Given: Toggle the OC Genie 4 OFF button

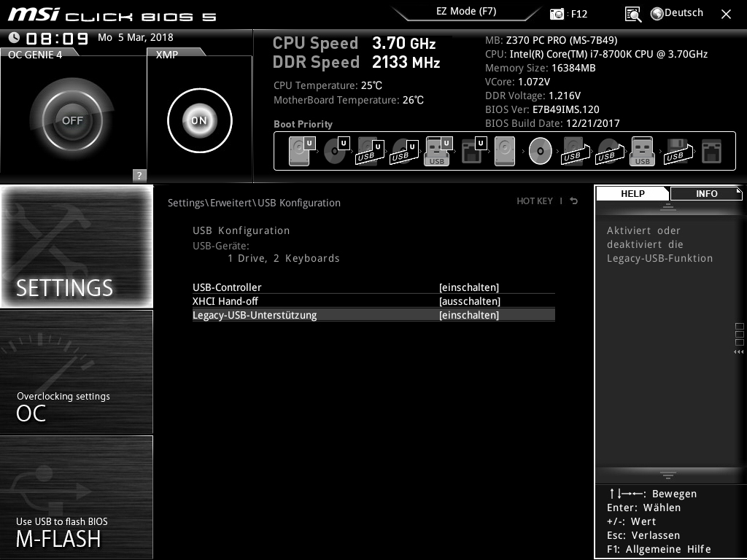Looking at the screenshot, I should click(x=72, y=120).
